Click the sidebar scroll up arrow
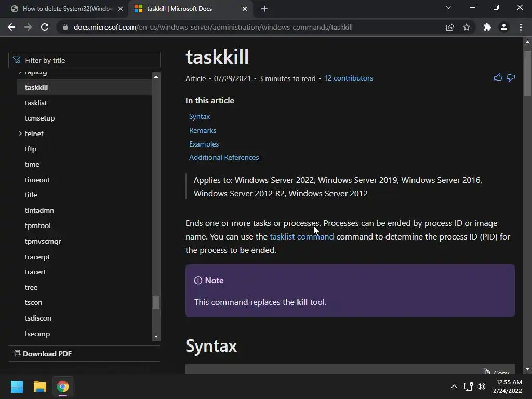Viewport: 532px width, 399px height. click(x=156, y=77)
